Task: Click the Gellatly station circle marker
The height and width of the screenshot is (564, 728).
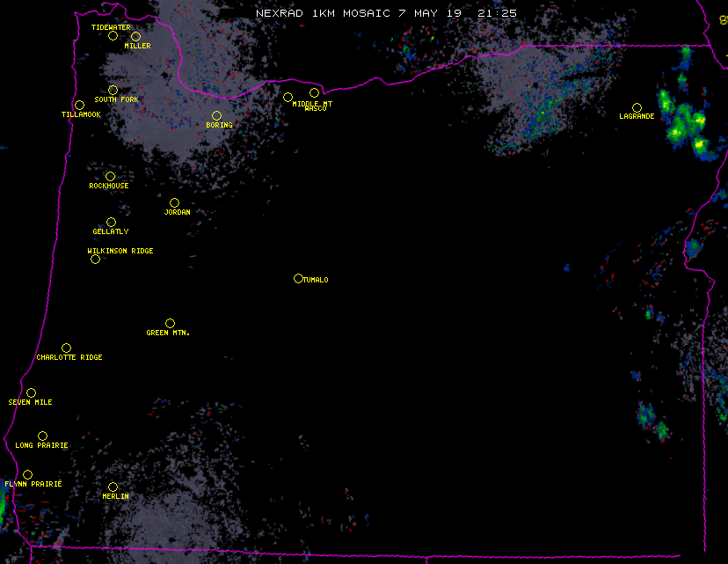Action: click(111, 222)
